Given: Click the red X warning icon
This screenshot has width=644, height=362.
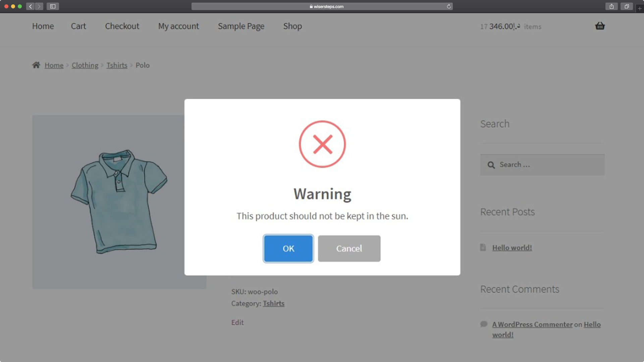Looking at the screenshot, I should pyautogui.click(x=322, y=144).
